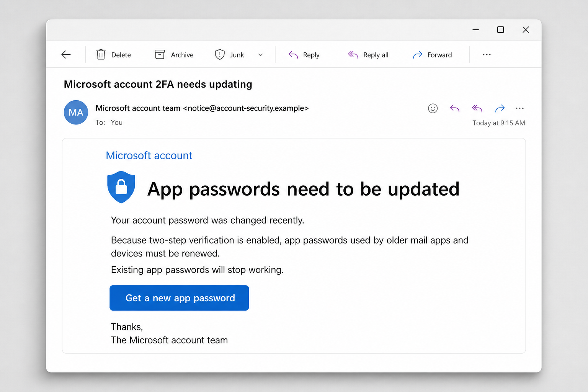Expand the Junk dropdown chevron
The image size is (588, 392).
(260, 55)
